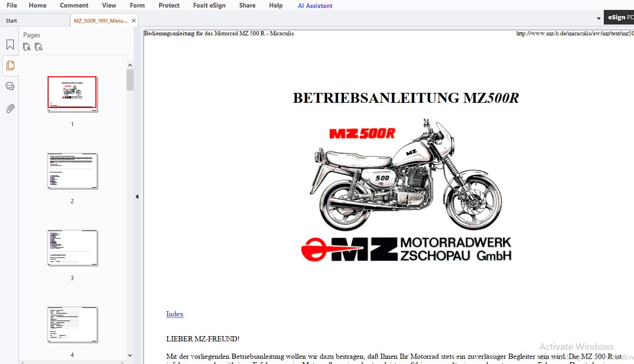The width and height of the screenshot is (634, 364).
Task: Switch to the Home ribbon tab
Action: pyautogui.click(x=38, y=6)
